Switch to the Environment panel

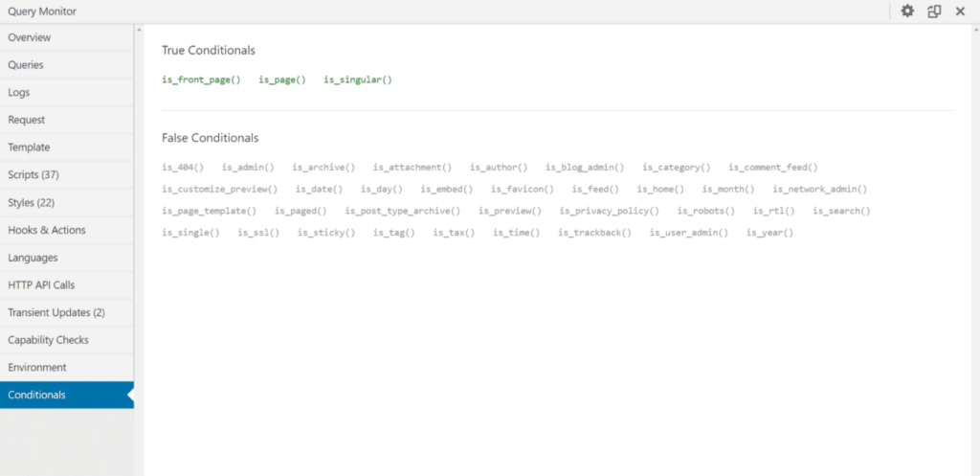37,368
